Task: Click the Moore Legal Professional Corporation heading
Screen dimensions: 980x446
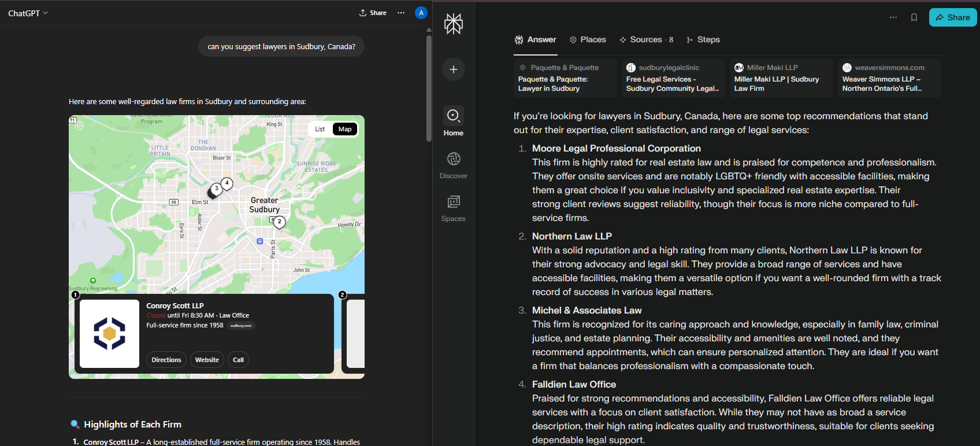Action: [x=617, y=149]
